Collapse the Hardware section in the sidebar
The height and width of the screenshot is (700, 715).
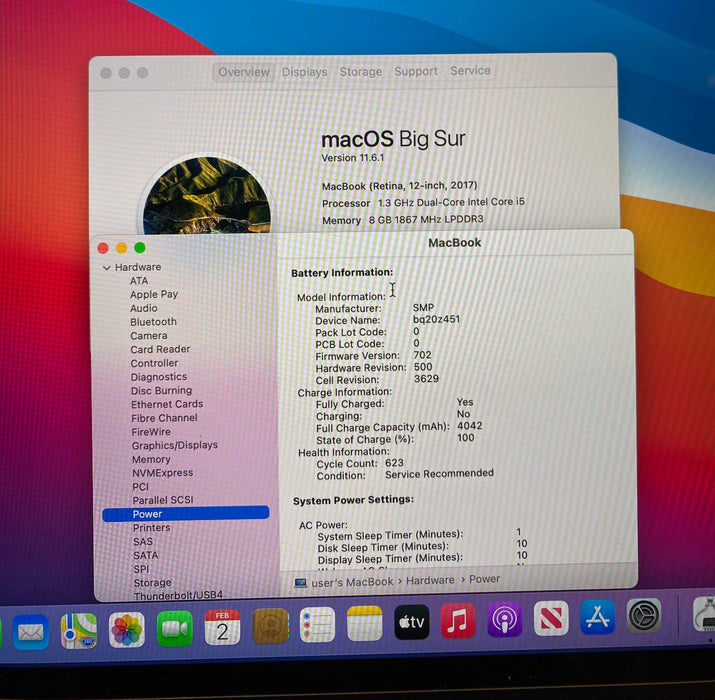pos(106,268)
